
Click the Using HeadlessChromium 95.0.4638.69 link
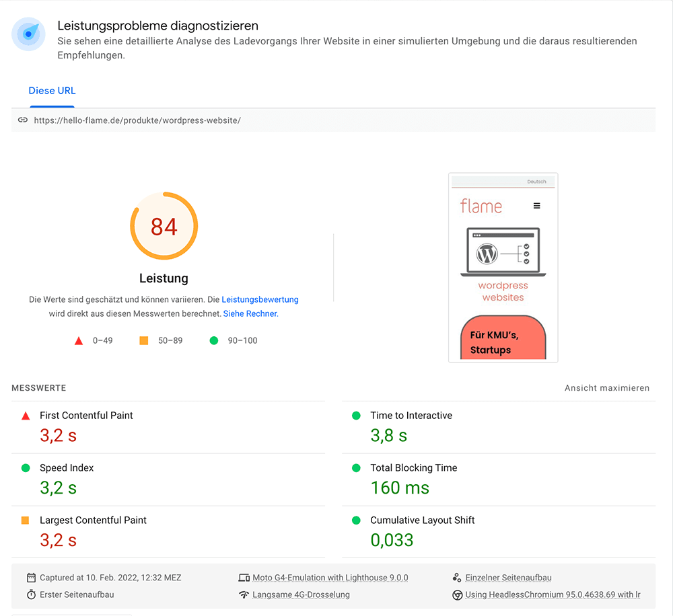pyautogui.click(x=553, y=594)
